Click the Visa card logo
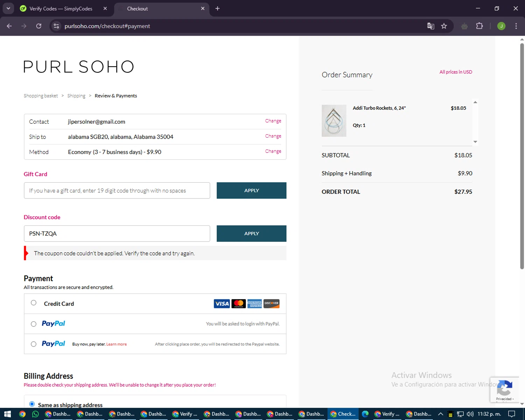 (222, 303)
